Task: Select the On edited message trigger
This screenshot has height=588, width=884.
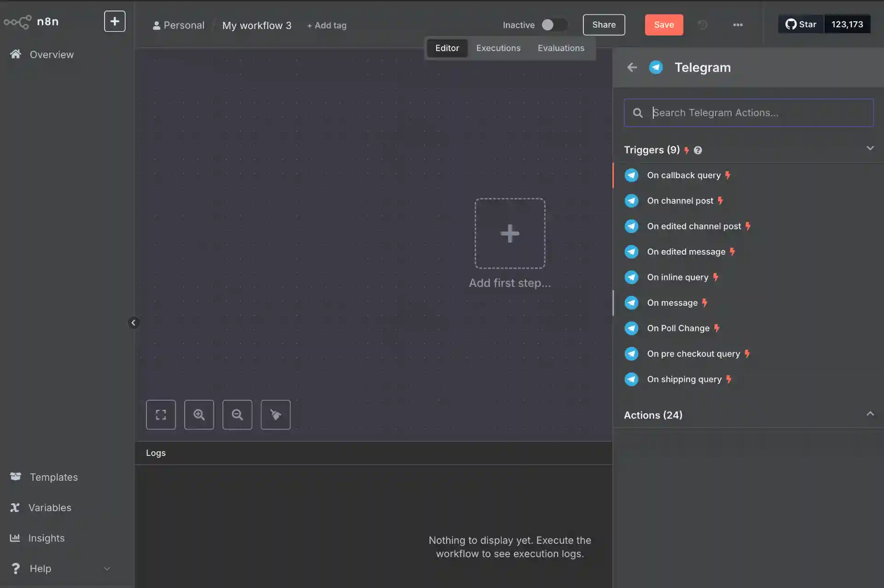Action: point(749,252)
